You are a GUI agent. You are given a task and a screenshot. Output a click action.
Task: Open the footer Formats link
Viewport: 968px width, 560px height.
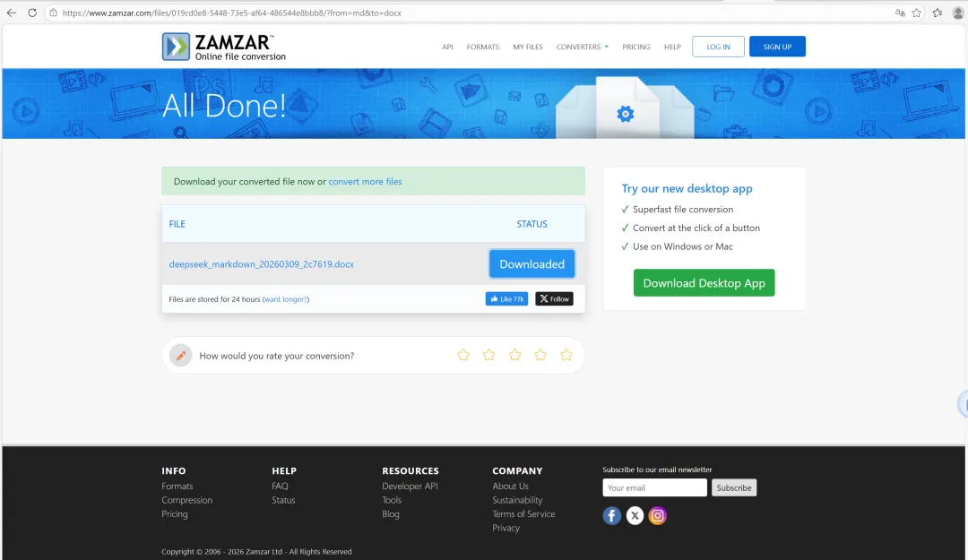coord(177,486)
